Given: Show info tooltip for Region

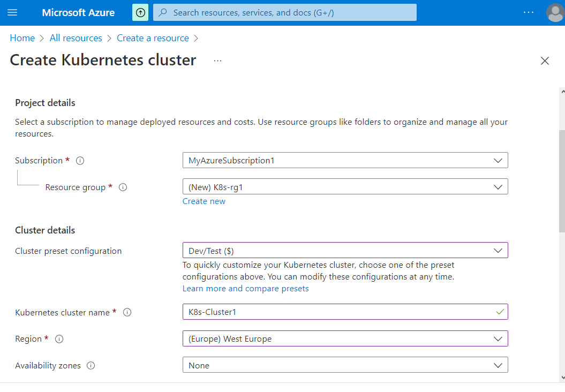Looking at the screenshot, I should tap(59, 339).
